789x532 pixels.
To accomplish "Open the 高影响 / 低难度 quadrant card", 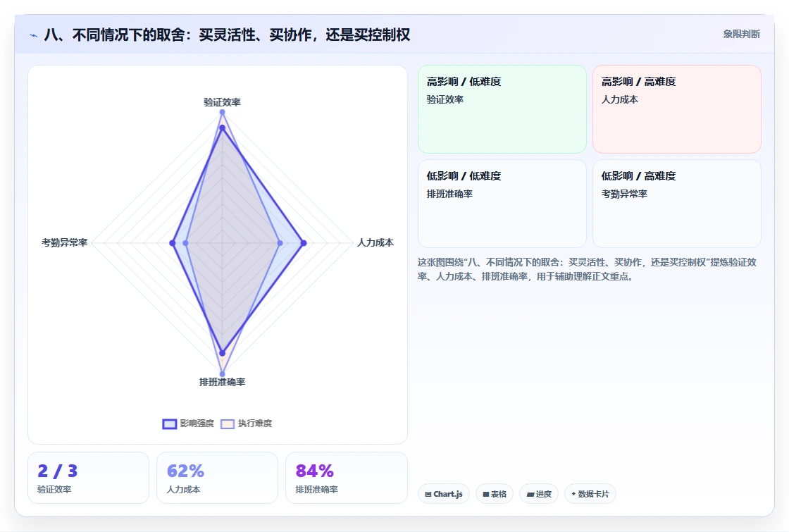I will coord(502,109).
